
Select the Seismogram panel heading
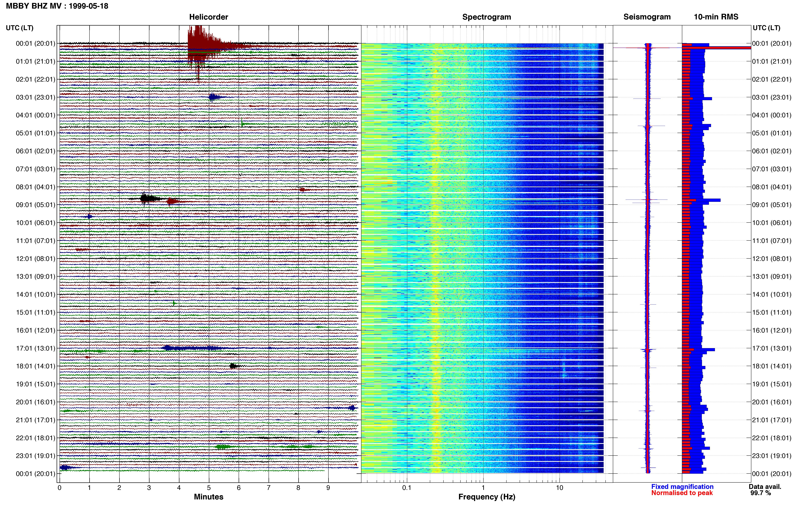coord(647,17)
